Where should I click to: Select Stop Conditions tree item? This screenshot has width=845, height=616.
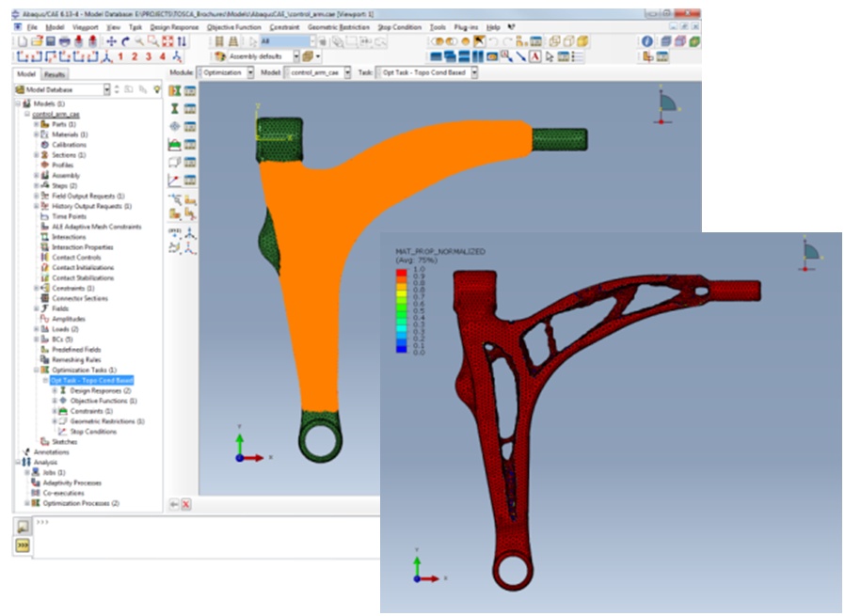(x=93, y=432)
